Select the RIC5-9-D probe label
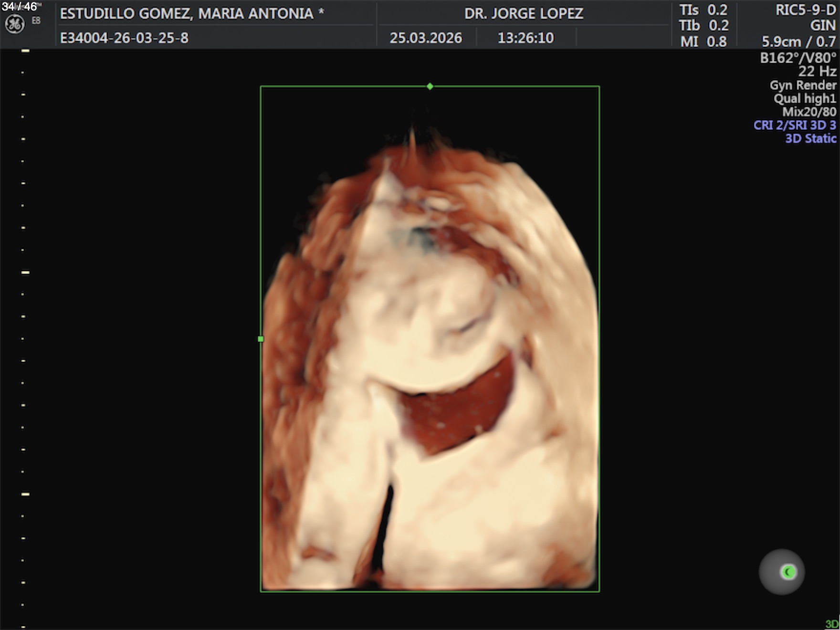 coord(805,10)
